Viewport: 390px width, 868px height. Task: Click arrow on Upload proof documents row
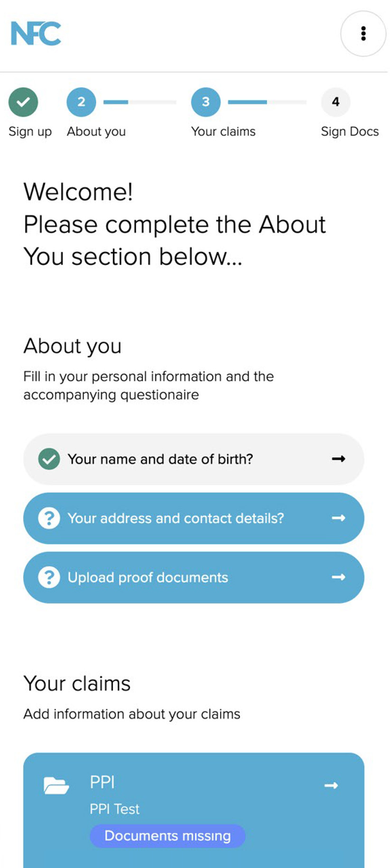338,577
